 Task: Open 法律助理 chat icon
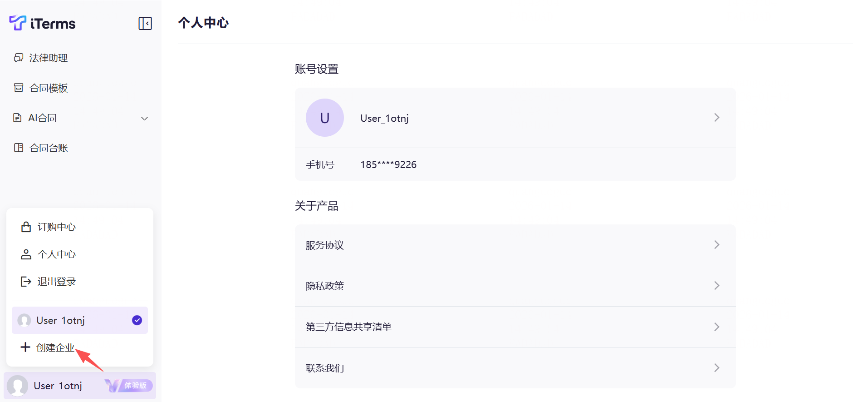pos(19,58)
